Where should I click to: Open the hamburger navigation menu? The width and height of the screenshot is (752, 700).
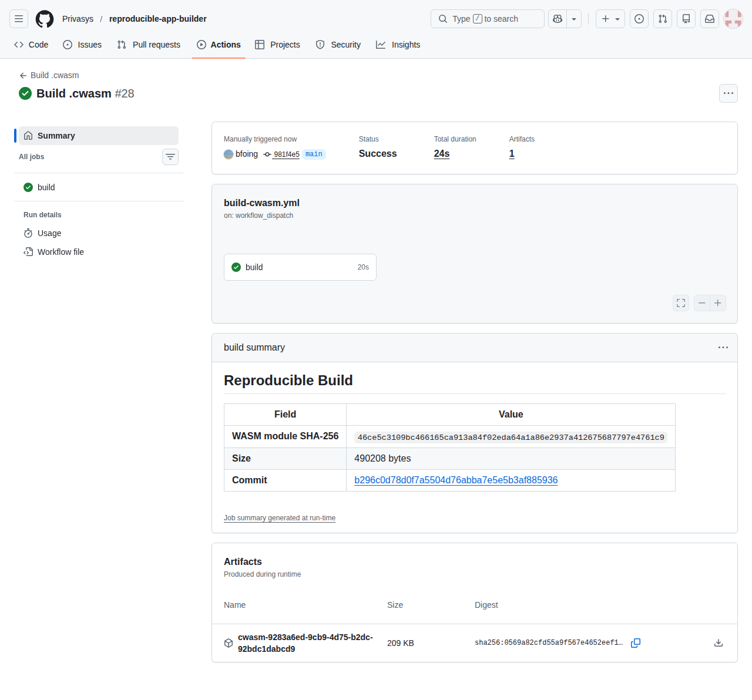tap(19, 19)
